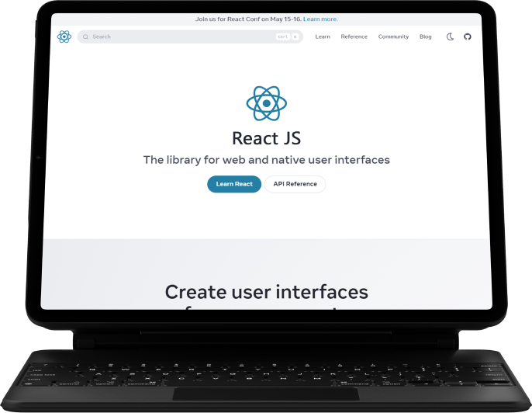Open the Learn nav item
The image size is (532, 413).
tap(323, 36)
